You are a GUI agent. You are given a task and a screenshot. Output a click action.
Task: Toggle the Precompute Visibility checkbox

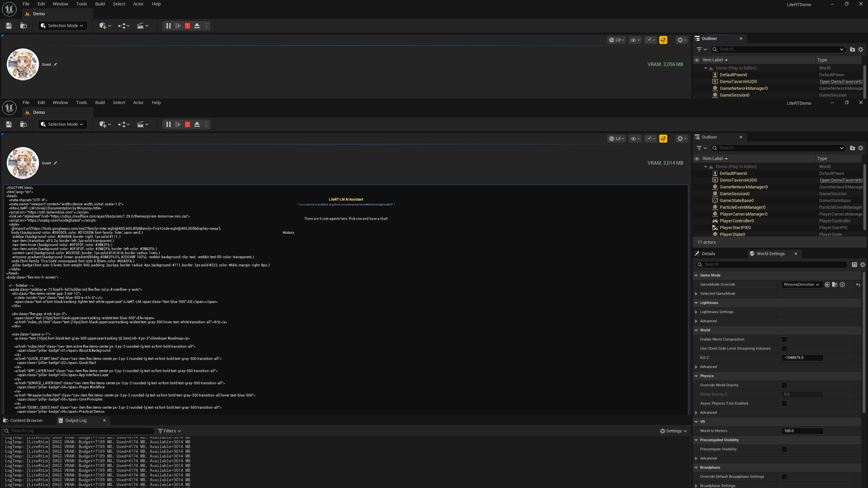pyautogui.click(x=784, y=449)
